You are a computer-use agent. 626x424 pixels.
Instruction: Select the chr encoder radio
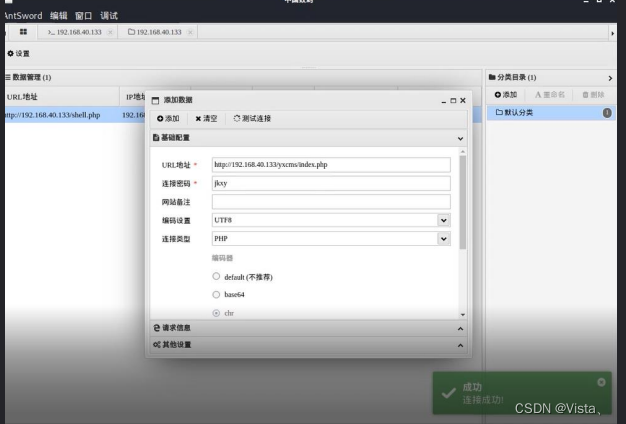(216, 313)
